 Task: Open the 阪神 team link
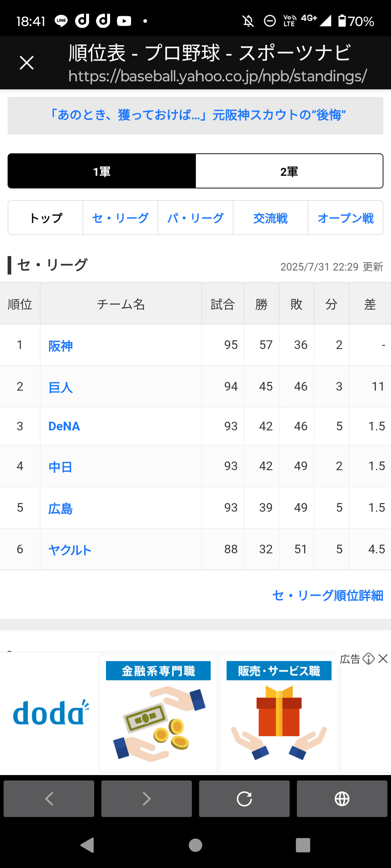(60, 346)
